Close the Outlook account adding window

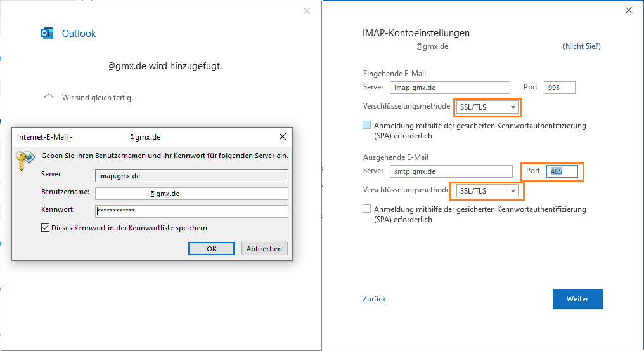pyautogui.click(x=307, y=11)
